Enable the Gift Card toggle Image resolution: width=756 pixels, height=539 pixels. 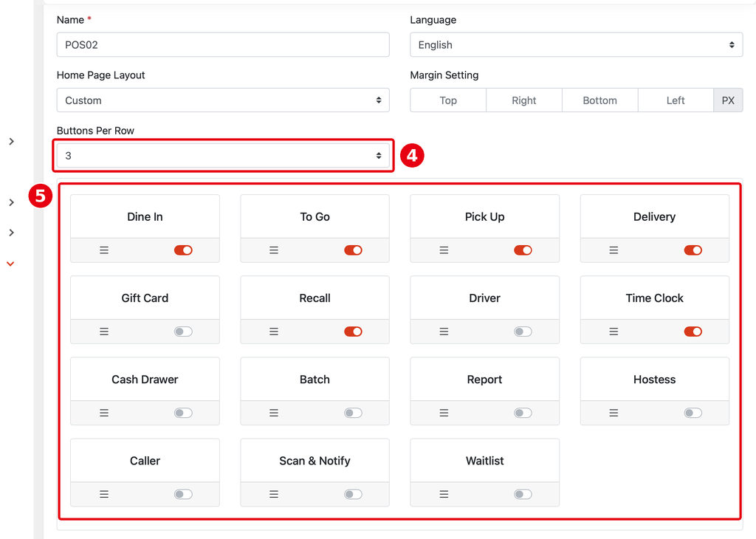pyautogui.click(x=183, y=332)
